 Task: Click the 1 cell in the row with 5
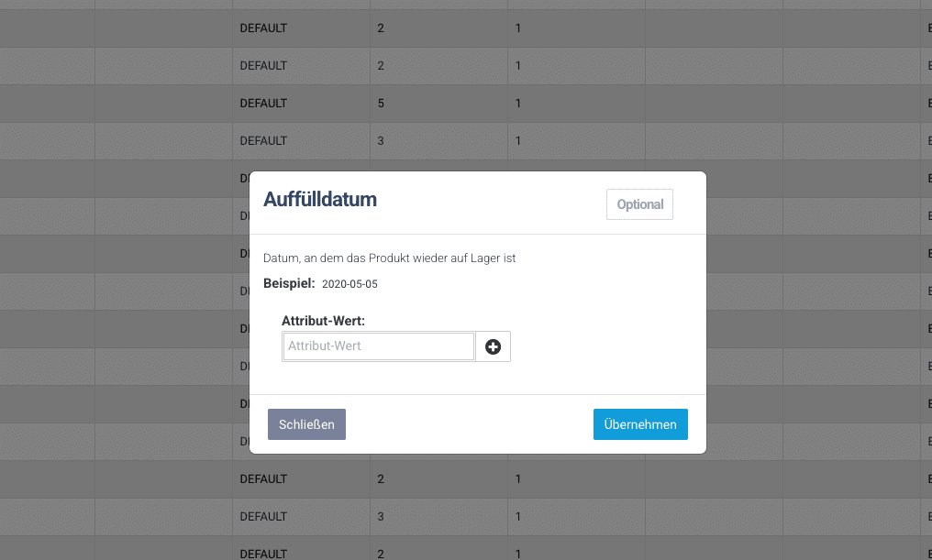(x=518, y=104)
